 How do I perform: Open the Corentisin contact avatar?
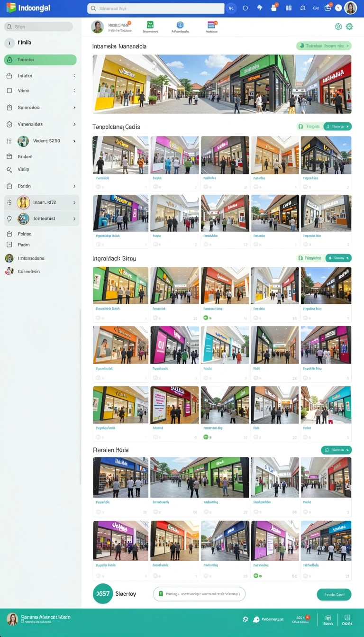tap(9, 272)
